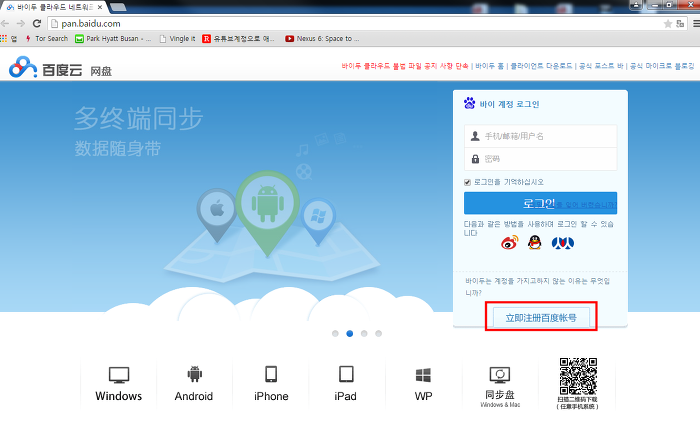Open the Vingle it bookmark

pos(178,39)
